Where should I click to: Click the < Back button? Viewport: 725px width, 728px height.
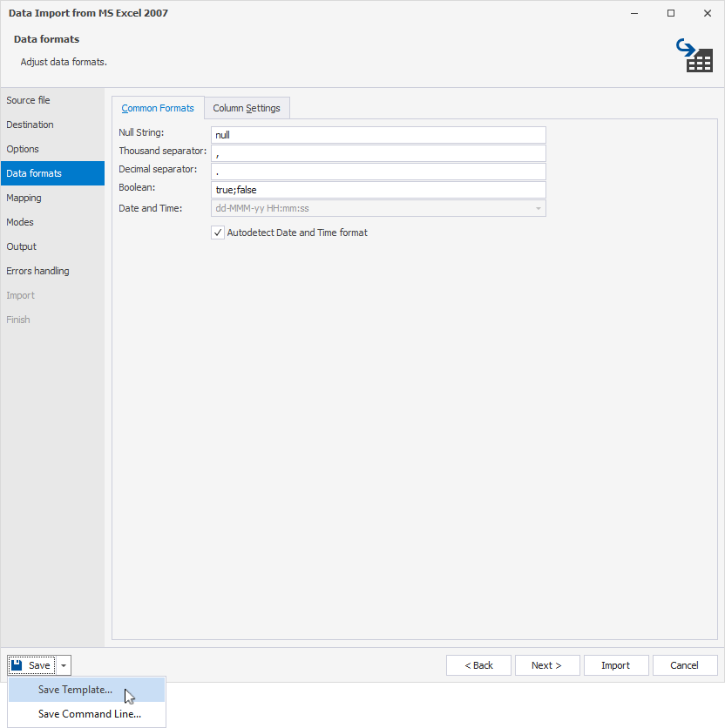tap(478, 665)
